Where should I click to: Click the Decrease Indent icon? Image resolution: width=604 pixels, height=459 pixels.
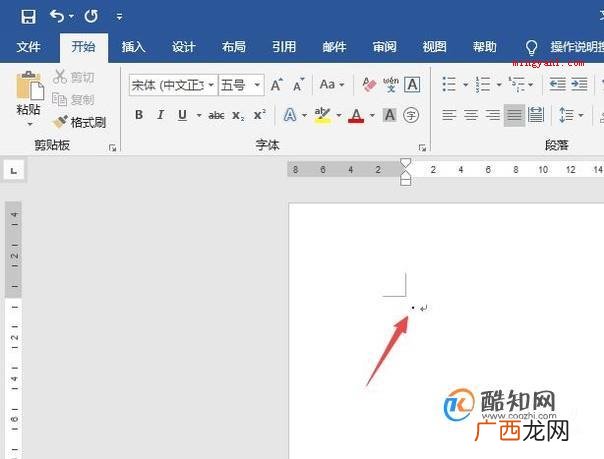click(557, 84)
